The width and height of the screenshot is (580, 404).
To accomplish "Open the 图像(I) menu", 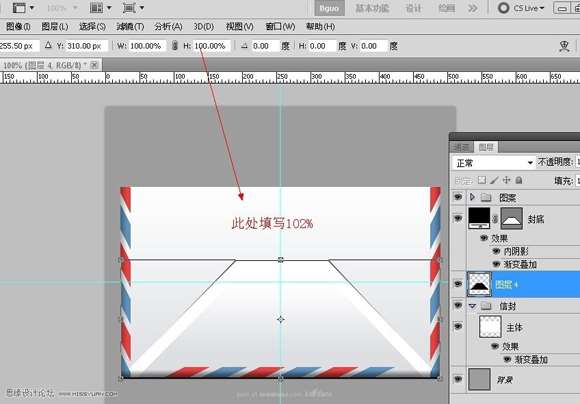I will 18,26.
